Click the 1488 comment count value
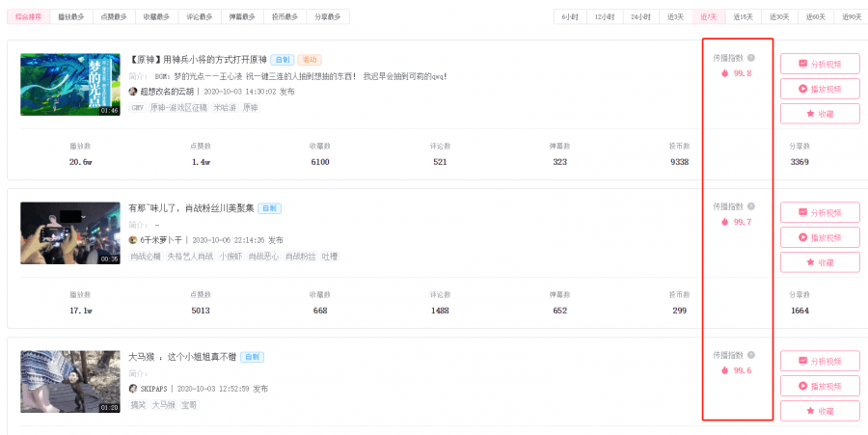This screenshot has width=868, height=435. 440,311
